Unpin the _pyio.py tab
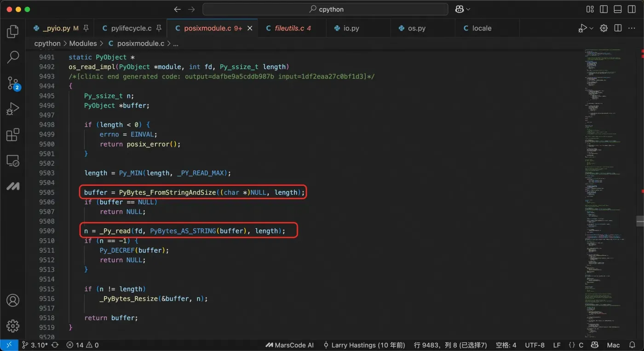Screen dimensions: 644x351 click(x=86, y=28)
